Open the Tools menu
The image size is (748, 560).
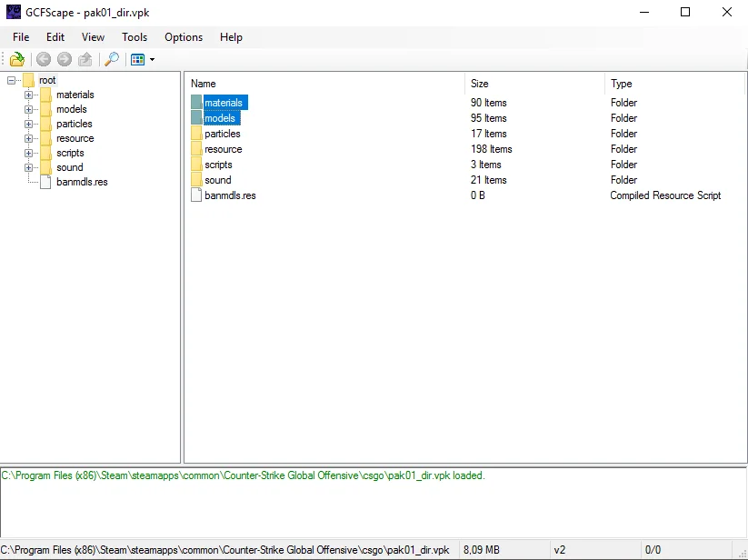point(135,37)
